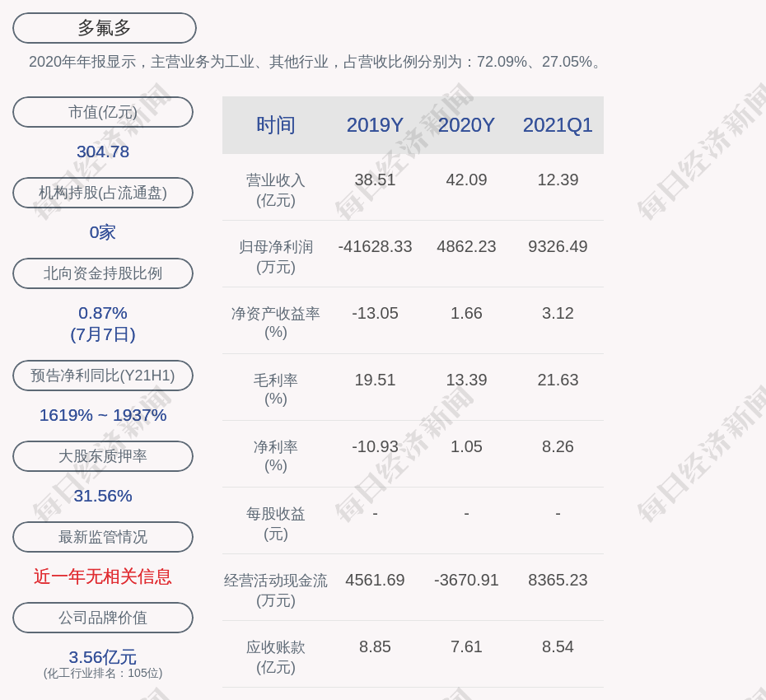Select the 2019Y column header

(375, 125)
